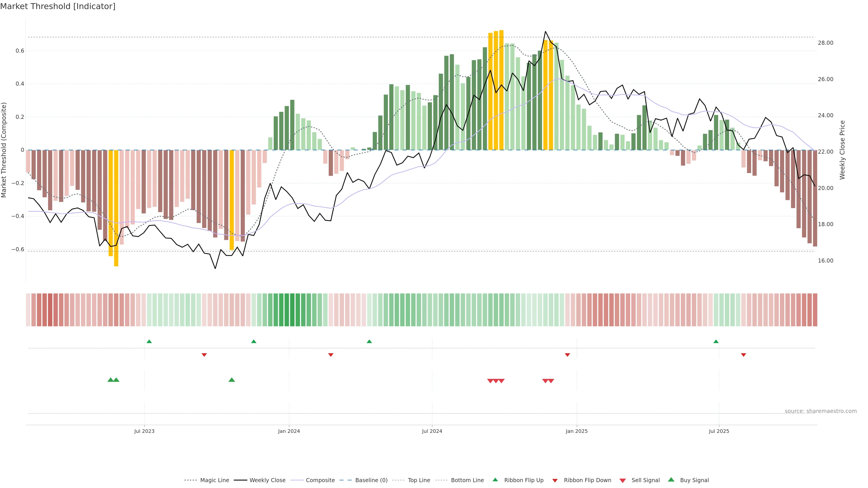Click the Ribbon Flip Down icon in the legend
Screen dimensions: 868x488
pos(555,481)
